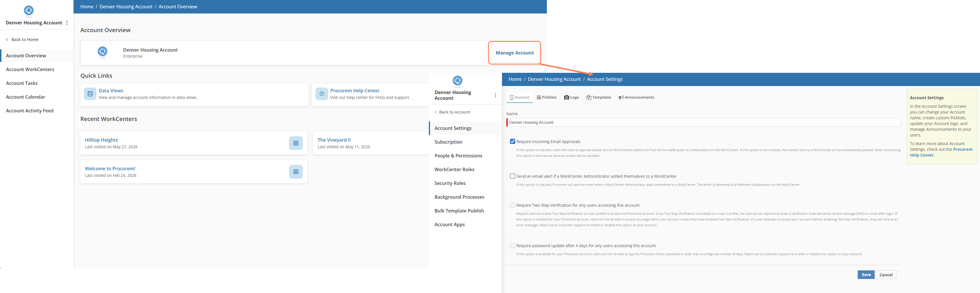This screenshot has height=293, width=980.
Task: Click Account Settings breadcrumb text
Action: click(x=605, y=79)
